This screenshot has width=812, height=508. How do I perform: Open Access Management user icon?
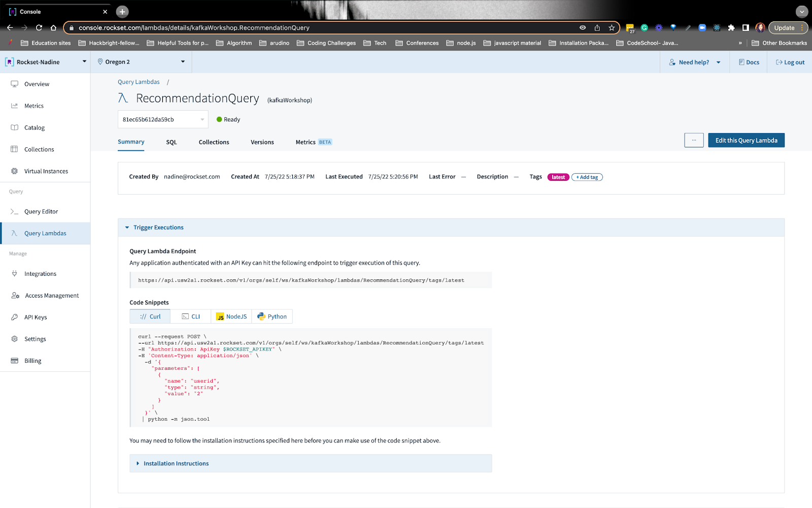[15, 296]
